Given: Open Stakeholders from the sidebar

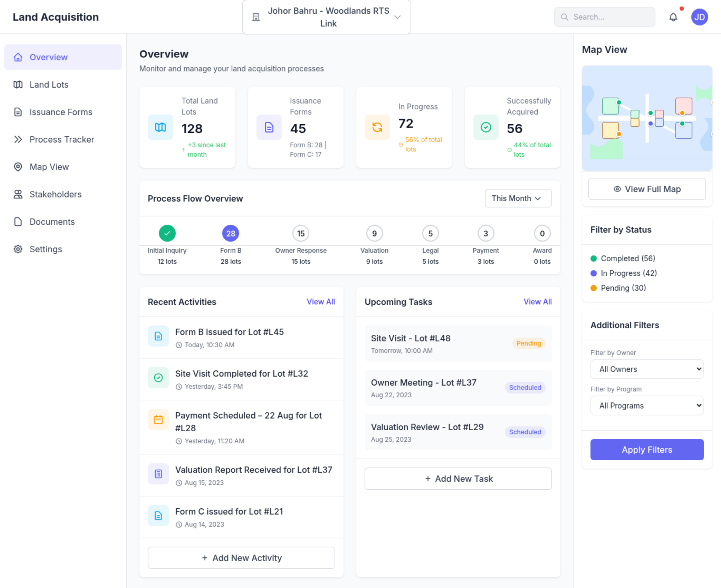Looking at the screenshot, I should (x=56, y=194).
